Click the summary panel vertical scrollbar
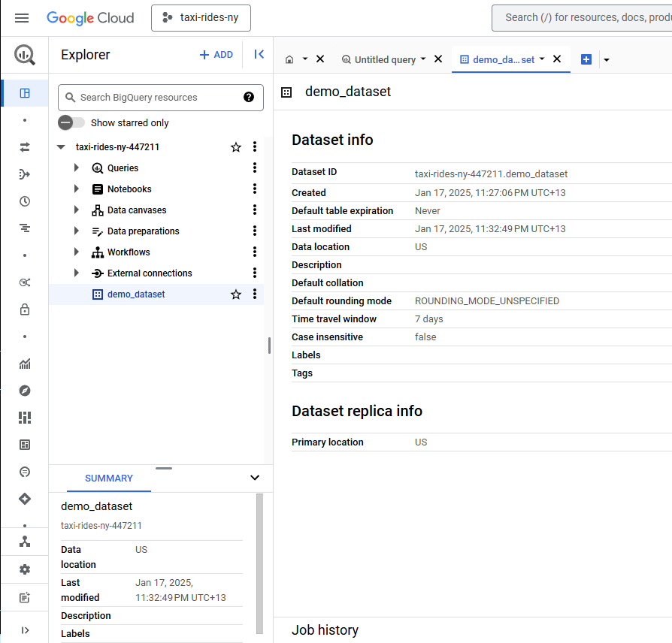The width and height of the screenshot is (672, 643). 259,563
